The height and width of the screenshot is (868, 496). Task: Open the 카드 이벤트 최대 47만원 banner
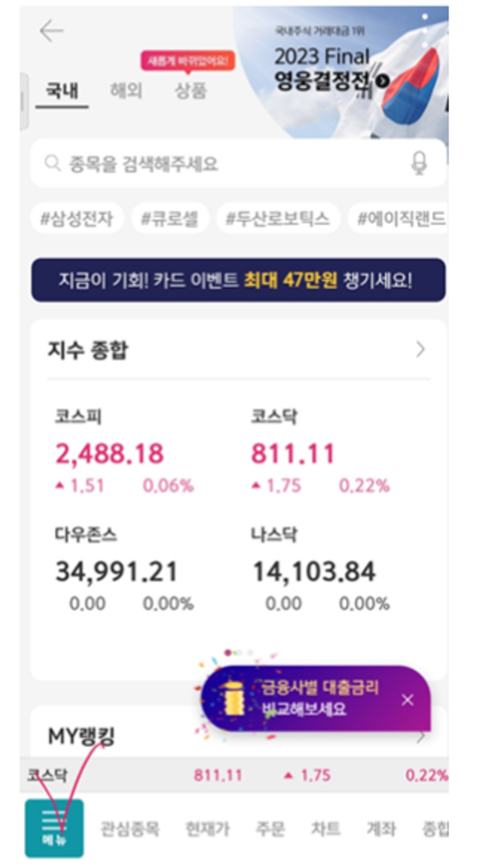[238, 280]
